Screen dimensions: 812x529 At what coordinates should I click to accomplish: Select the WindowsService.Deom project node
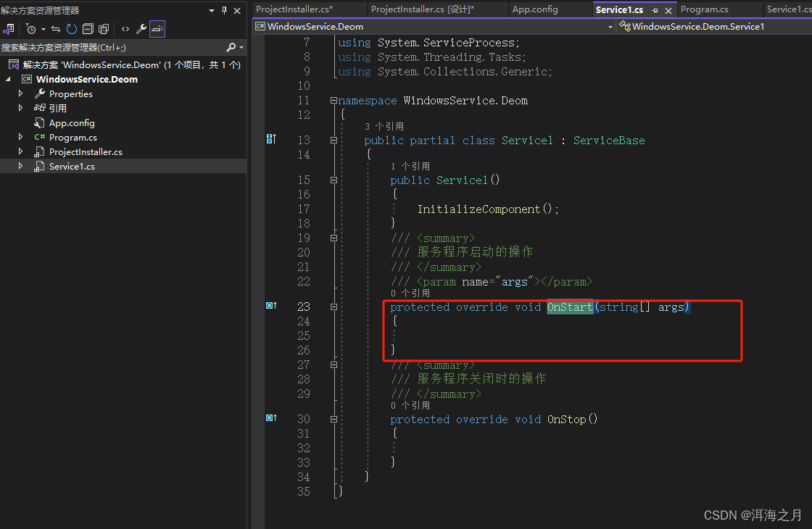pyautogui.click(x=86, y=79)
